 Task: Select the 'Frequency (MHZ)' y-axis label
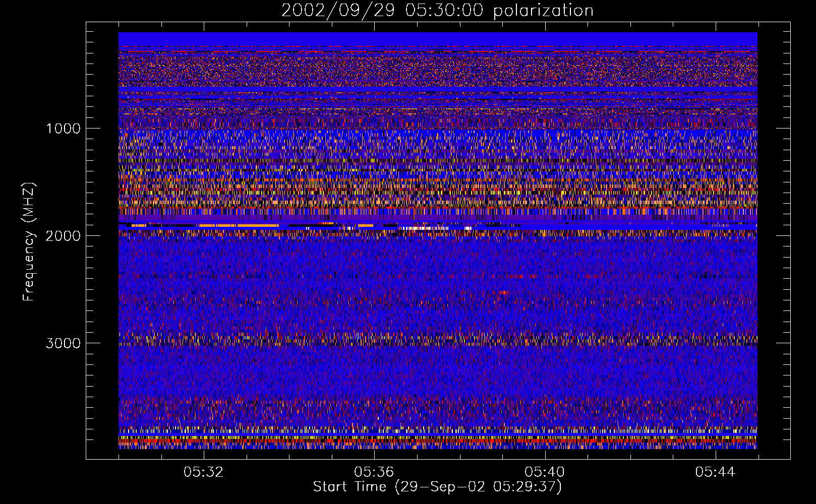click(x=29, y=242)
